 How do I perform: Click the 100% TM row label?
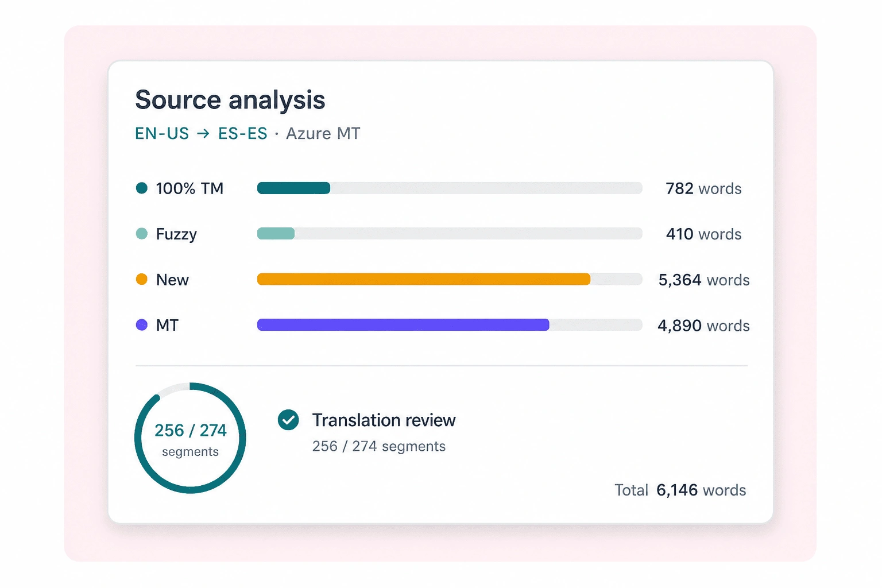point(189,188)
